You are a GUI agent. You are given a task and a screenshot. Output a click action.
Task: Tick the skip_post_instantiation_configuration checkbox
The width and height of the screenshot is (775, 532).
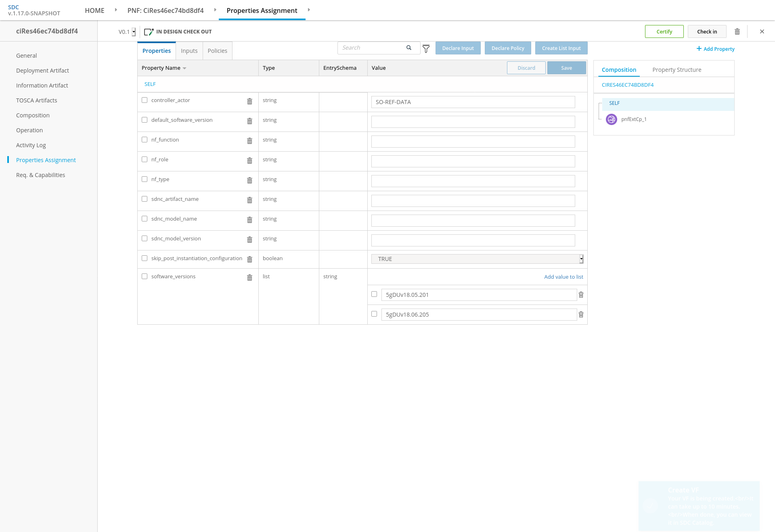[x=145, y=258]
